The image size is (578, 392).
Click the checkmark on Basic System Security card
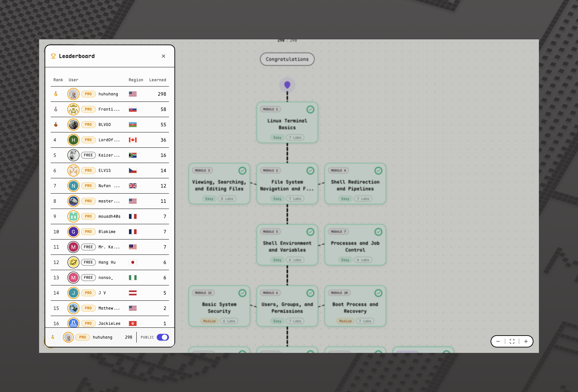(242, 293)
